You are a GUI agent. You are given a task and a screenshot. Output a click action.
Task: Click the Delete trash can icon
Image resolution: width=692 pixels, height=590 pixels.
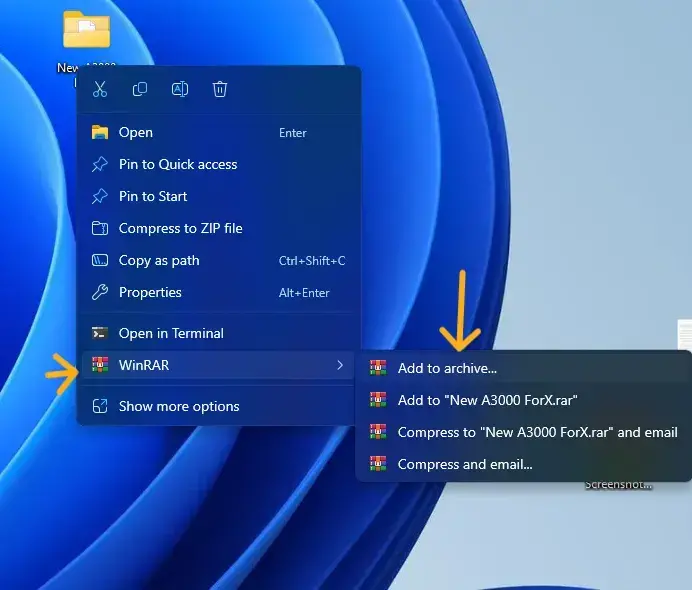[220, 90]
